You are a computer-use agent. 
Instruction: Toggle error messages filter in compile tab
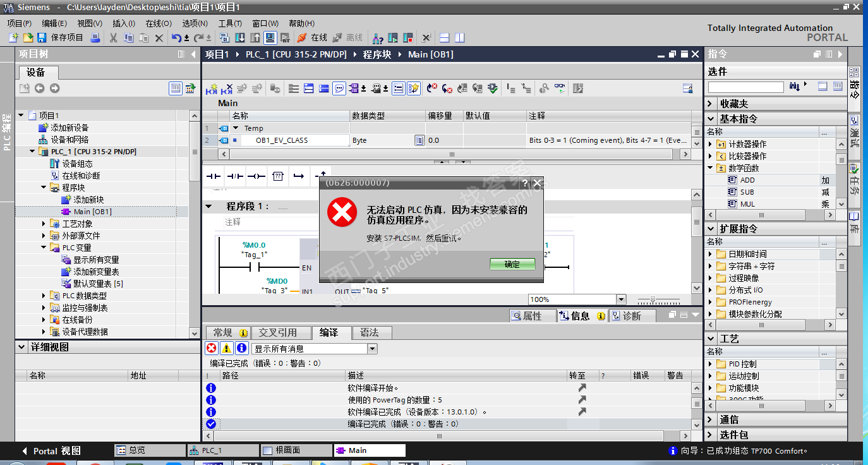(212, 348)
